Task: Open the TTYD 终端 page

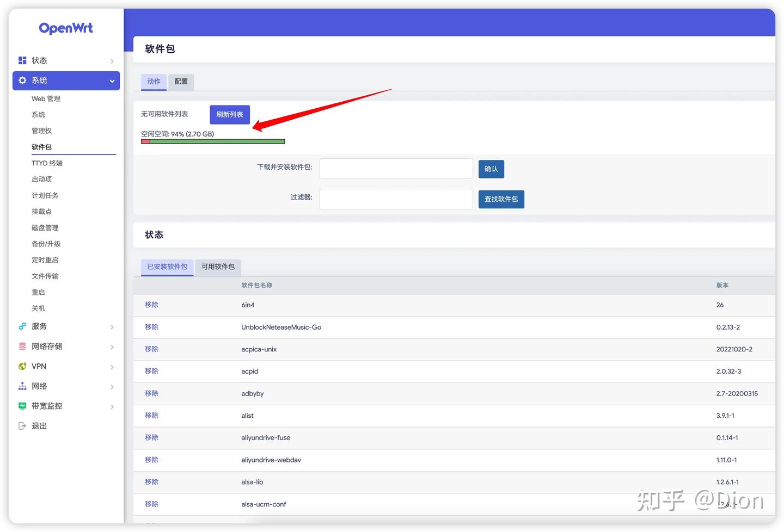Action: pos(47,163)
